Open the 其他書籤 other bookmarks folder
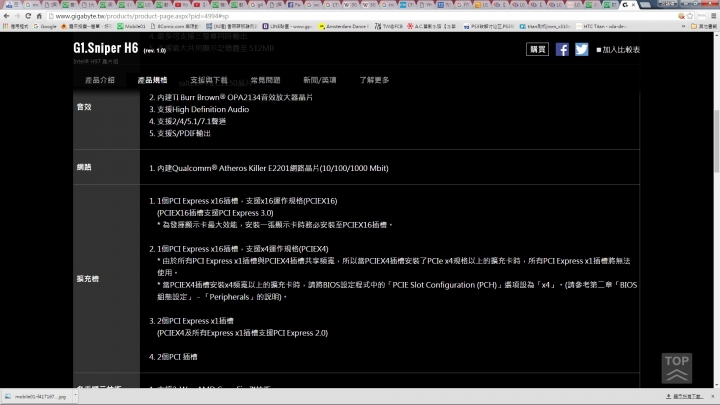The image size is (720, 405). tap(704, 26)
